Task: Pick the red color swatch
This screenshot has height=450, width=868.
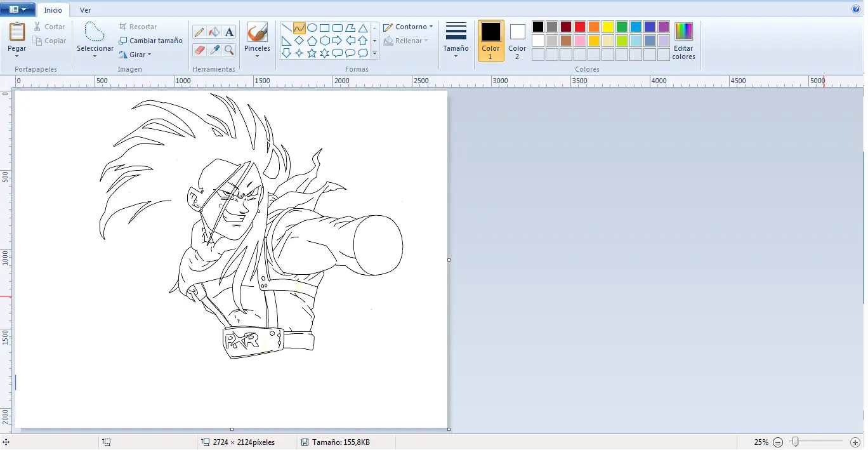Action: (x=580, y=27)
